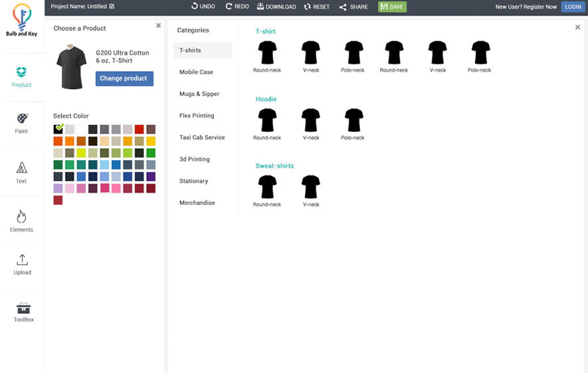Select the Mobile Case category
The height and width of the screenshot is (373, 588).
click(x=196, y=72)
